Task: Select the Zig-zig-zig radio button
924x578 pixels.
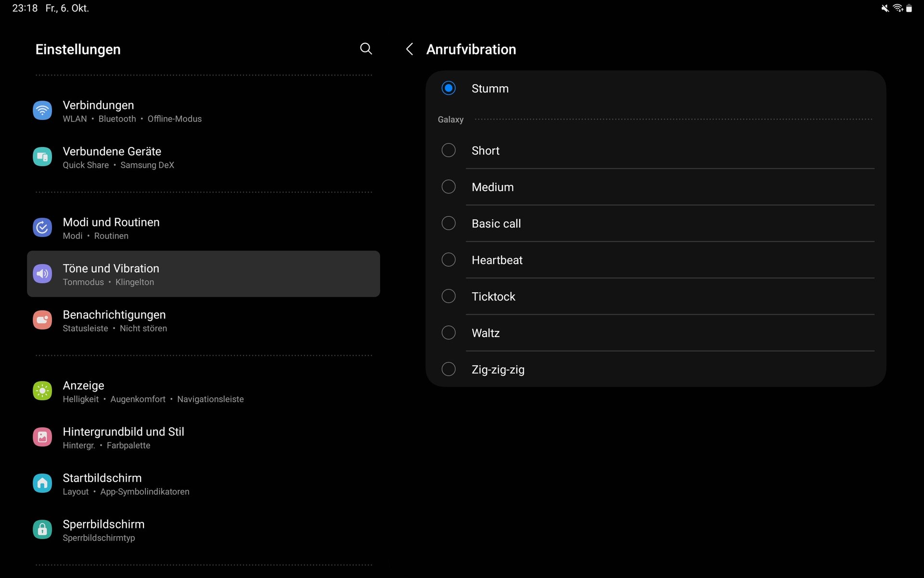Action: tap(449, 369)
